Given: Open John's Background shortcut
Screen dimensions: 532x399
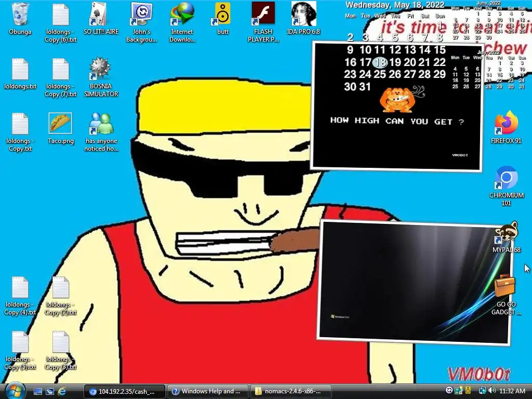Looking at the screenshot, I should tap(141, 23).
